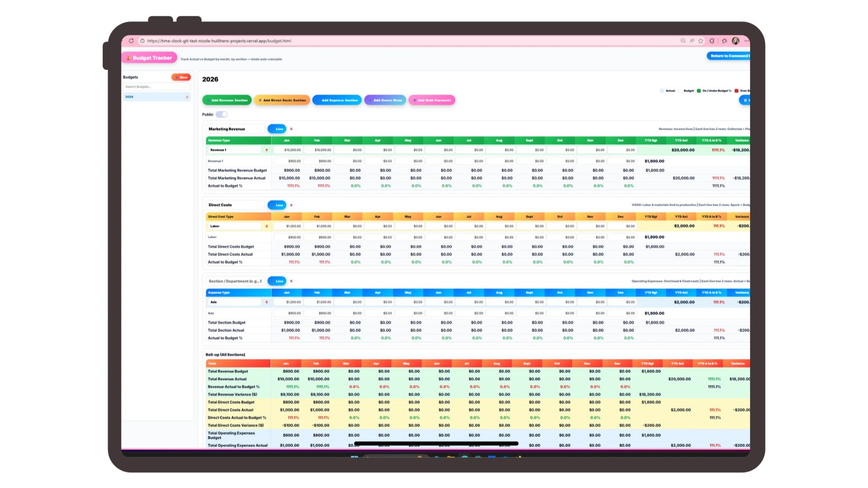Click Add Direct Costs Section
The width and height of the screenshot is (868, 488).
(x=282, y=100)
